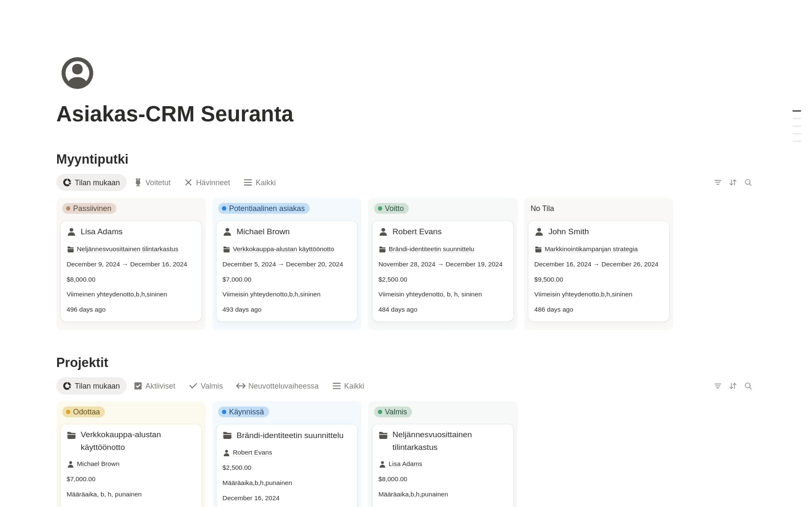Select Tilan mukaan tab in Myyntiputki
Image resolution: width=812 pixels, height=507 pixels.
91,183
